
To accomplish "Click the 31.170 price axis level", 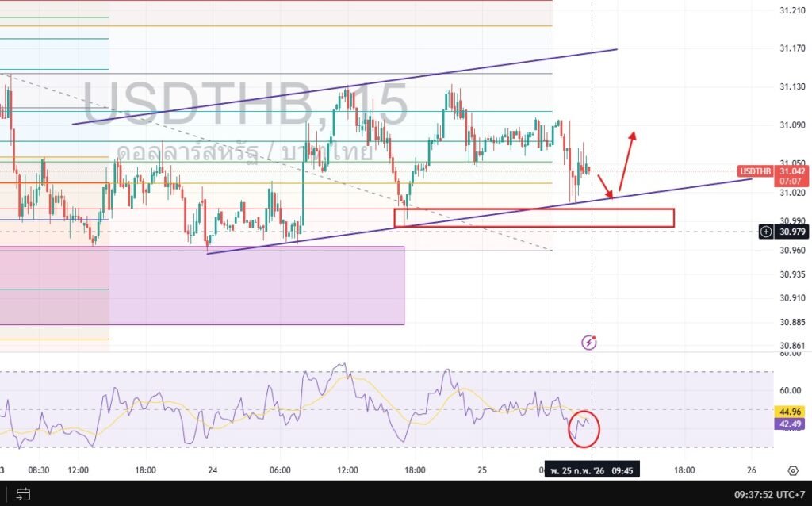I will coord(792,48).
